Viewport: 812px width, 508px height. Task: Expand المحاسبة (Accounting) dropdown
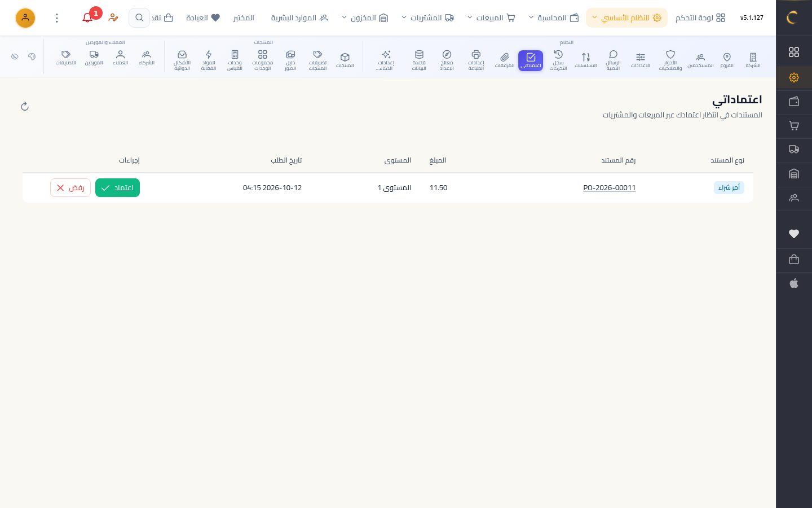pyautogui.click(x=554, y=18)
